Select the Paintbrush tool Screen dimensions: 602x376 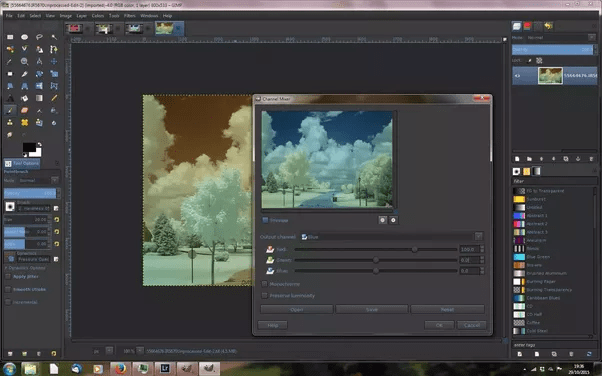point(10,111)
